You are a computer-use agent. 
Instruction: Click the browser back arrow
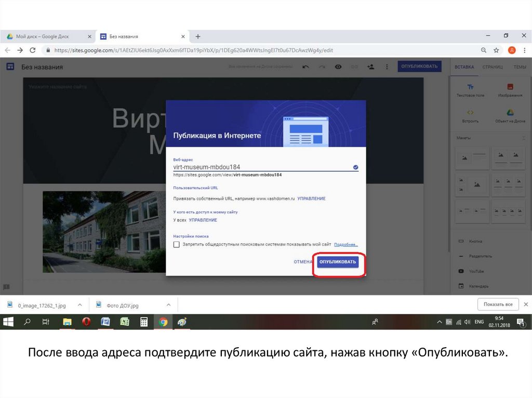pos(7,50)
